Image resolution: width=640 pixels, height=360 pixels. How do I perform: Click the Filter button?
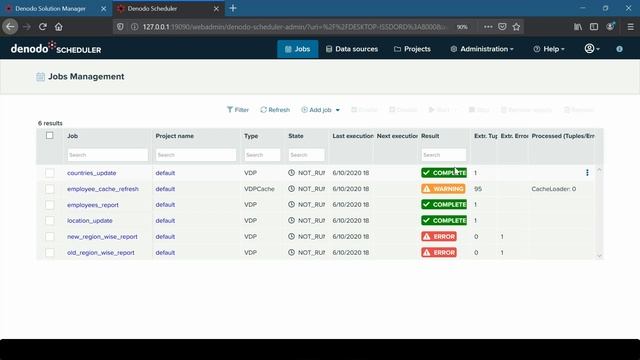(x=238, y=110)
